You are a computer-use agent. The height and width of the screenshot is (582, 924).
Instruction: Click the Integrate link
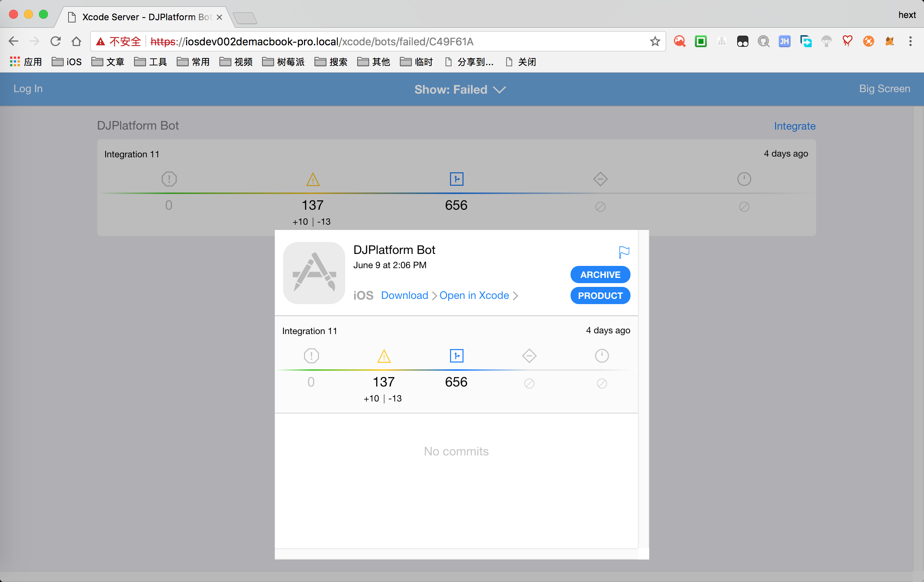(794, 126)
